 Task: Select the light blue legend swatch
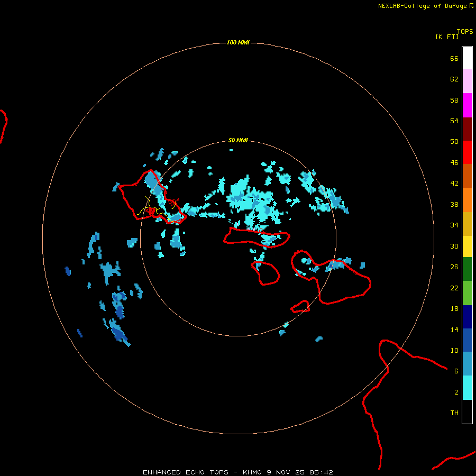[x=467, y=364]
